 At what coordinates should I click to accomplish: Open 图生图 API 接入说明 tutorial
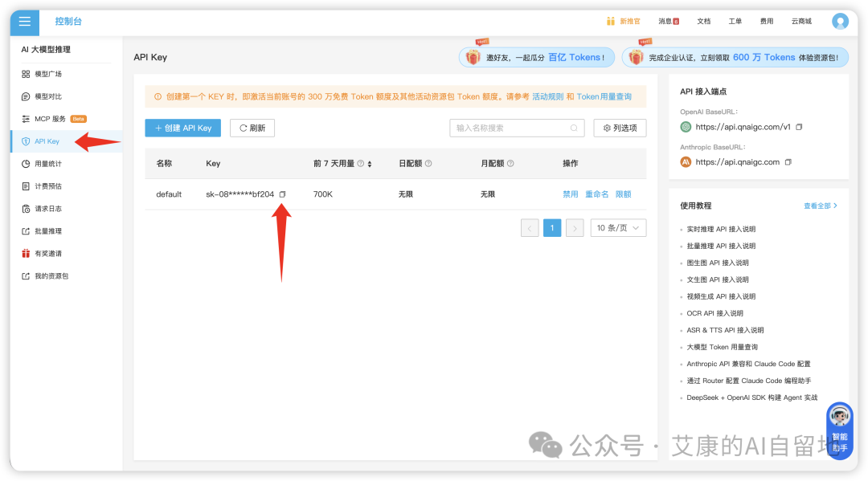pyautogui.click(x=718, y=263)
